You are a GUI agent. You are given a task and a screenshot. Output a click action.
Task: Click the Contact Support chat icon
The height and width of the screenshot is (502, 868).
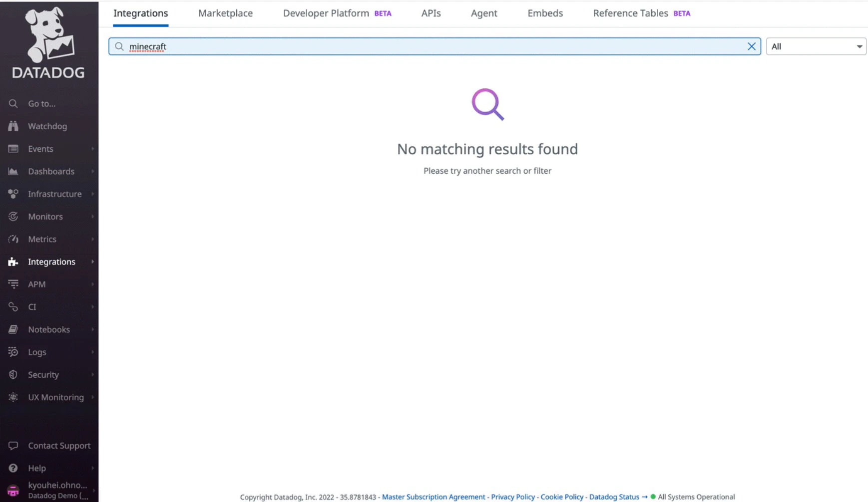tap(13, 446)
